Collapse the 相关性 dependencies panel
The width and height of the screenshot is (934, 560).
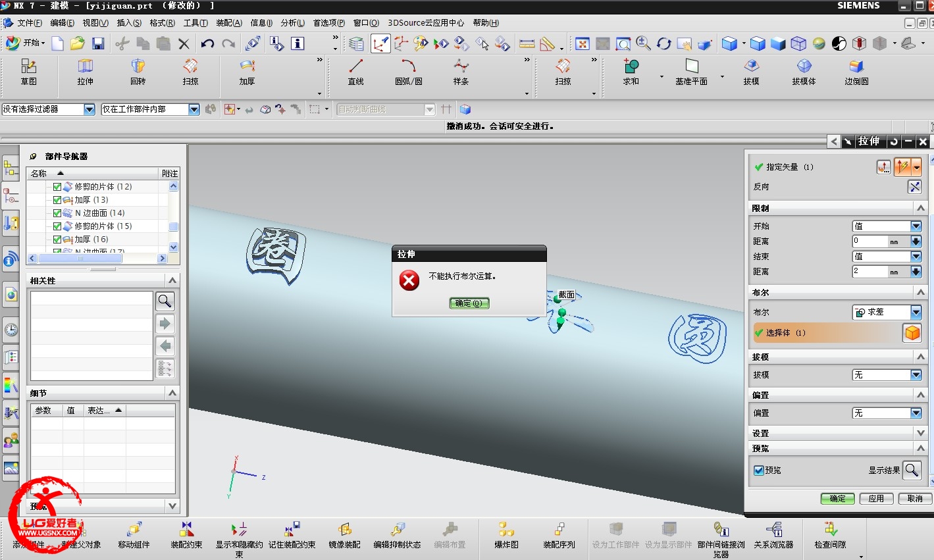coord(172,280)
